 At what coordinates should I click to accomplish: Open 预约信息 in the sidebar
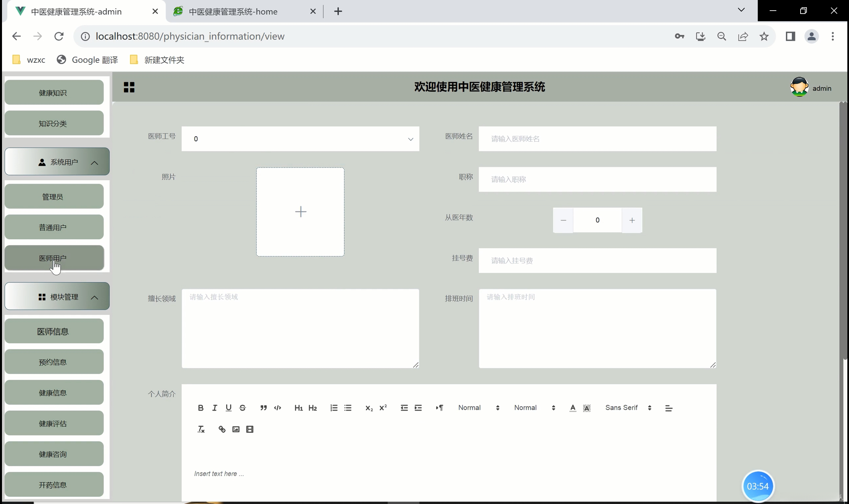coord(54,362)
